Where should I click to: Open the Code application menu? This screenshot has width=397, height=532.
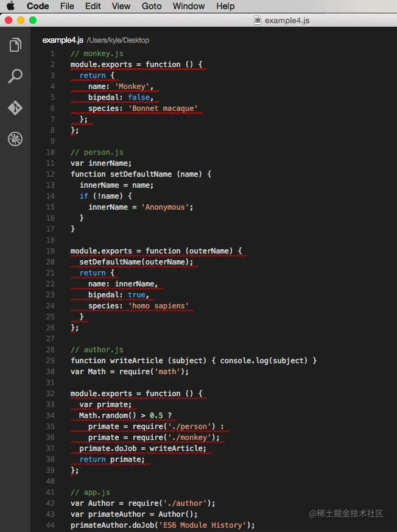(x=38, y=6)
